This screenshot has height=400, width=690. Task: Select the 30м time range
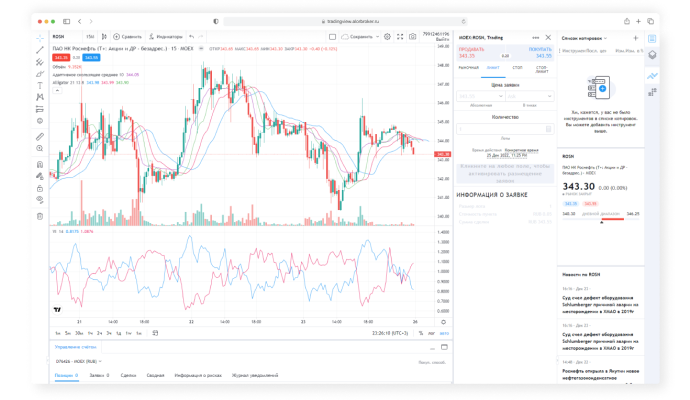(x=79, y=333)
